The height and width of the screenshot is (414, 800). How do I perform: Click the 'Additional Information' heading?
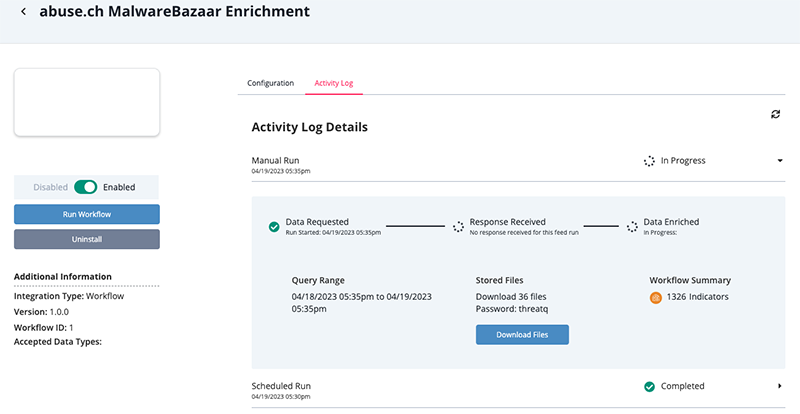coord(63,277)
